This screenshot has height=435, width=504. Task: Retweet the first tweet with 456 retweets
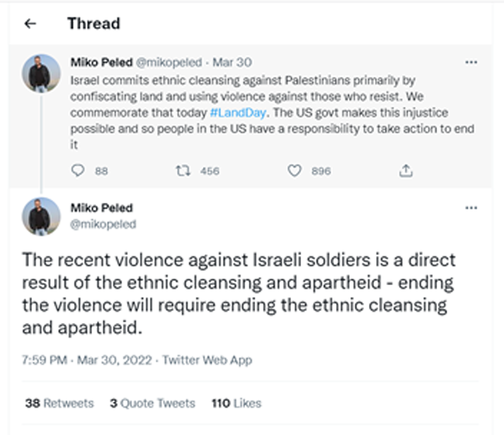[183, 171]
